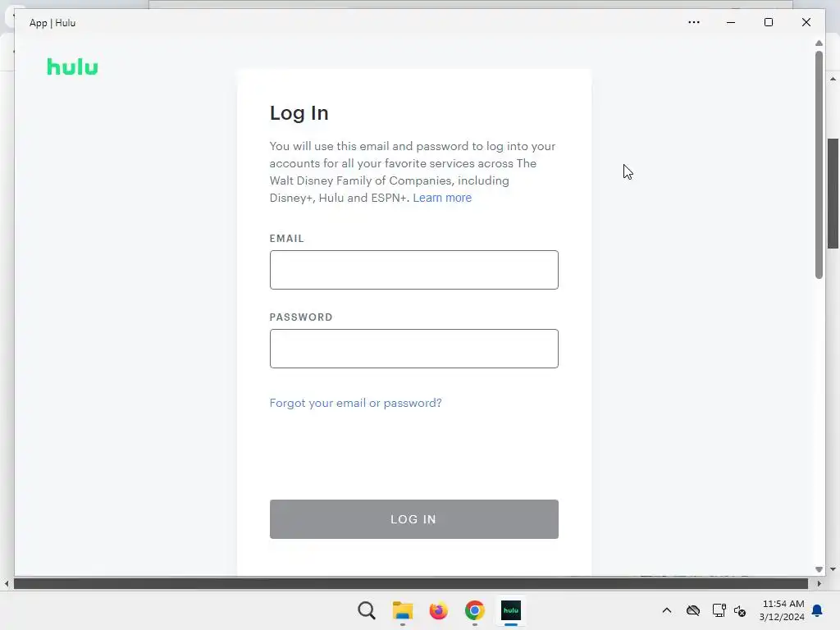Close the Hulu app window
Screen dimensions: 840x630
806,22
